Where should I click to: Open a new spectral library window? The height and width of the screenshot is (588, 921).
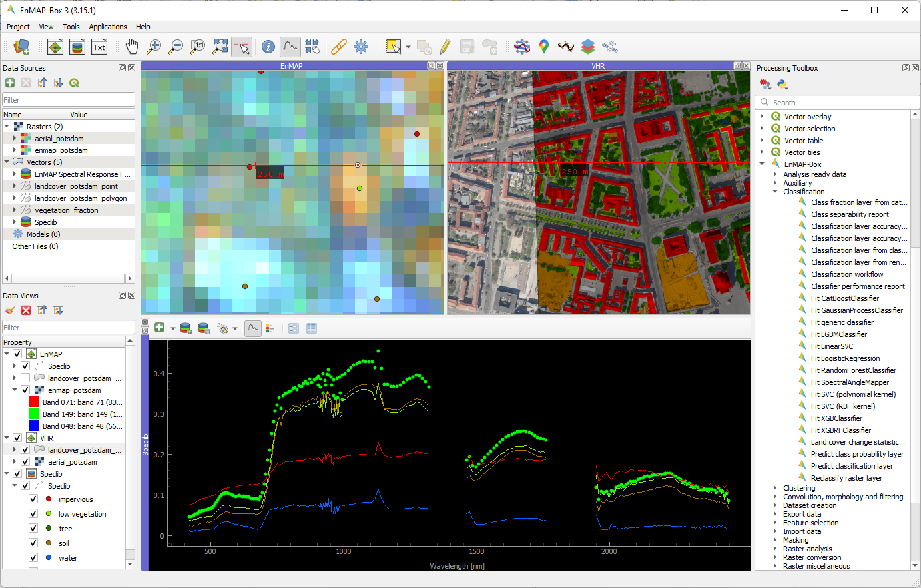(77, 47)
